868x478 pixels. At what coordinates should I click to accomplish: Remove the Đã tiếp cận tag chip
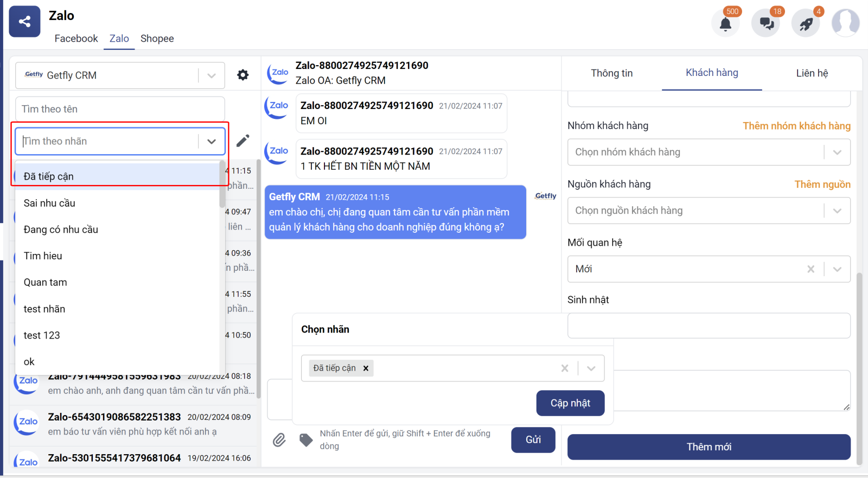click(366, 368)
